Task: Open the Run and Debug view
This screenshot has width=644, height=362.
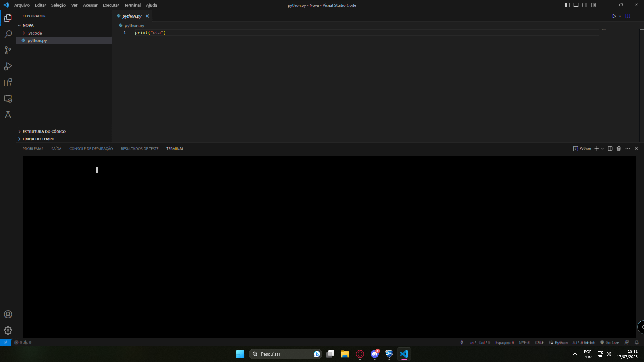Action: 8,66
